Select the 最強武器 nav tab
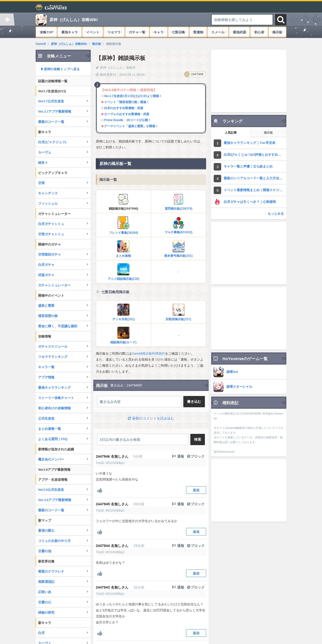This screenshot has height=644, width=322. [x=239, y=32]
